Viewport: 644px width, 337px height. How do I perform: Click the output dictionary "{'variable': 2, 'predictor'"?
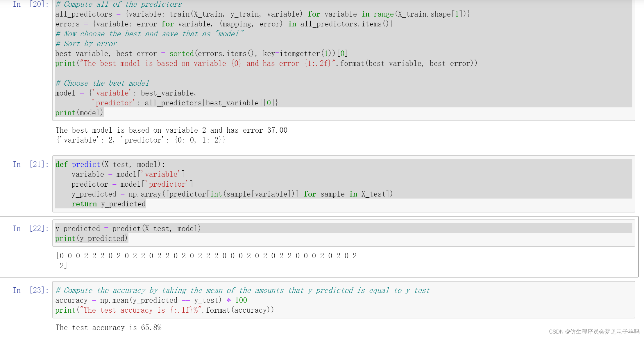coord(141,140)
